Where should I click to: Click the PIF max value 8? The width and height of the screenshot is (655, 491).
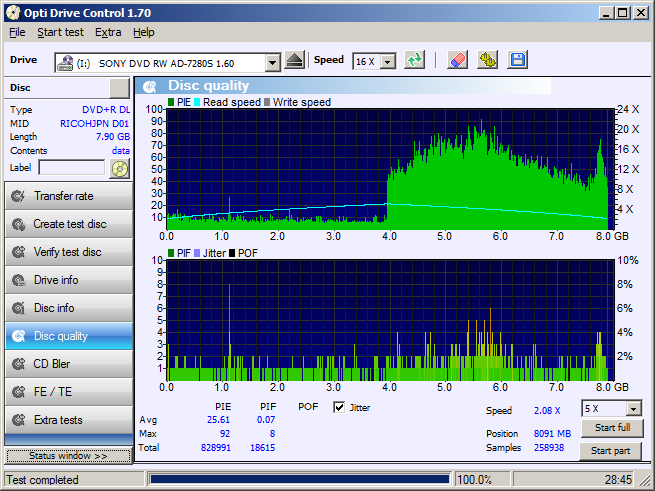tap(272, 434)
